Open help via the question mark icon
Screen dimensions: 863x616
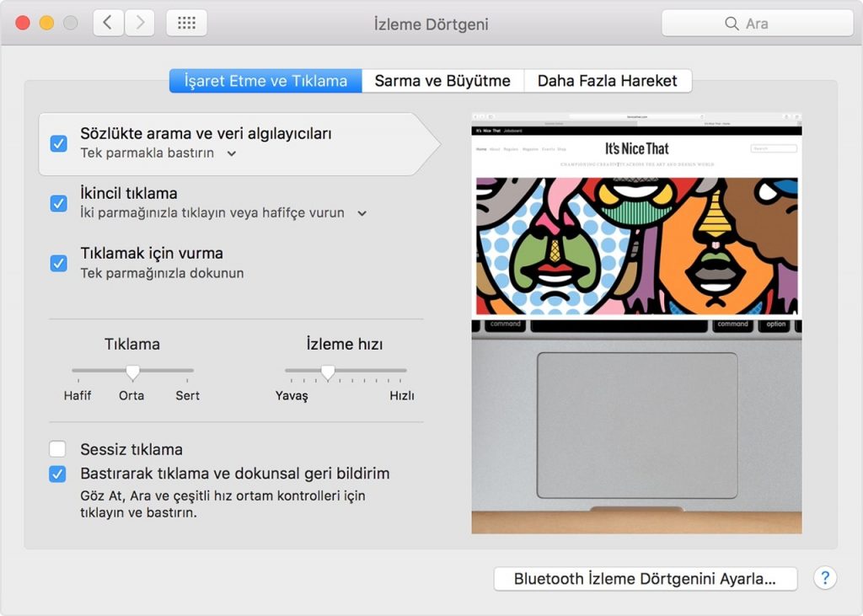click(x=824, y=579)
